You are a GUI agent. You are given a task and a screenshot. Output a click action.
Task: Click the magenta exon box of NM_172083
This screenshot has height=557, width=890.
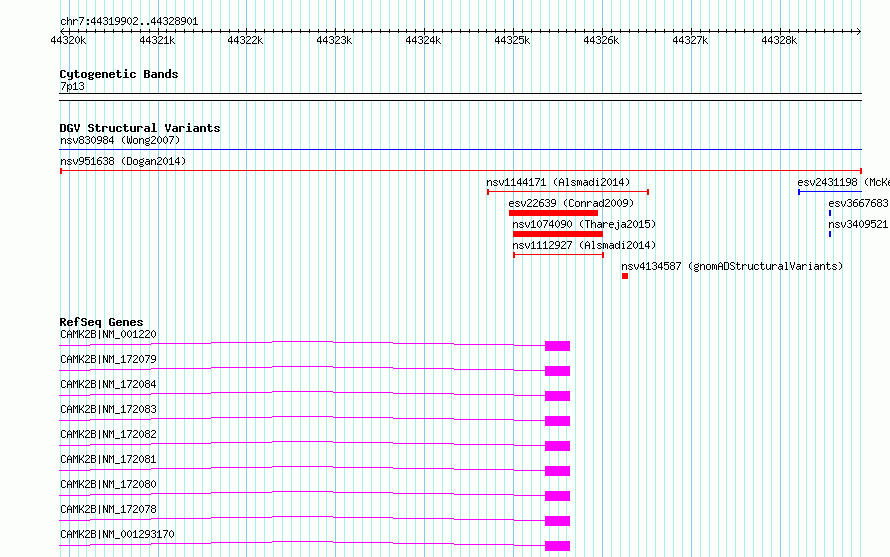point(557,421)
